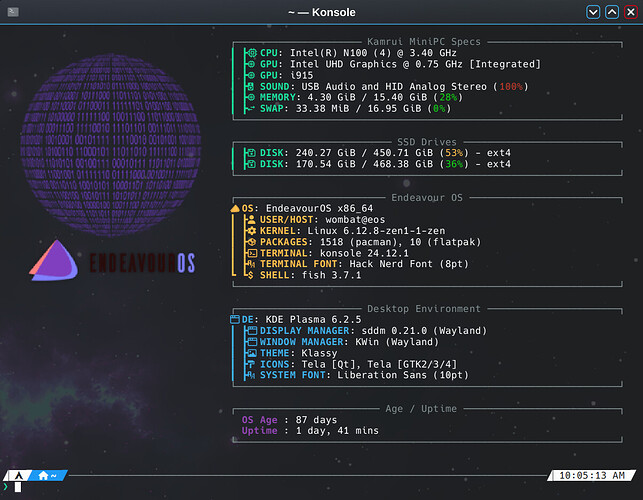Click the '0%' swap usage value
Screen dimensions: 643x500
coord(439,109)
